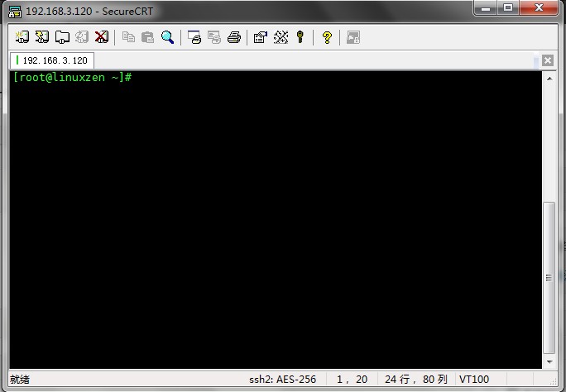This screenshot has height=392, width=566.
Task: Click the window resize grip in status bar
Action: point(554,380)
